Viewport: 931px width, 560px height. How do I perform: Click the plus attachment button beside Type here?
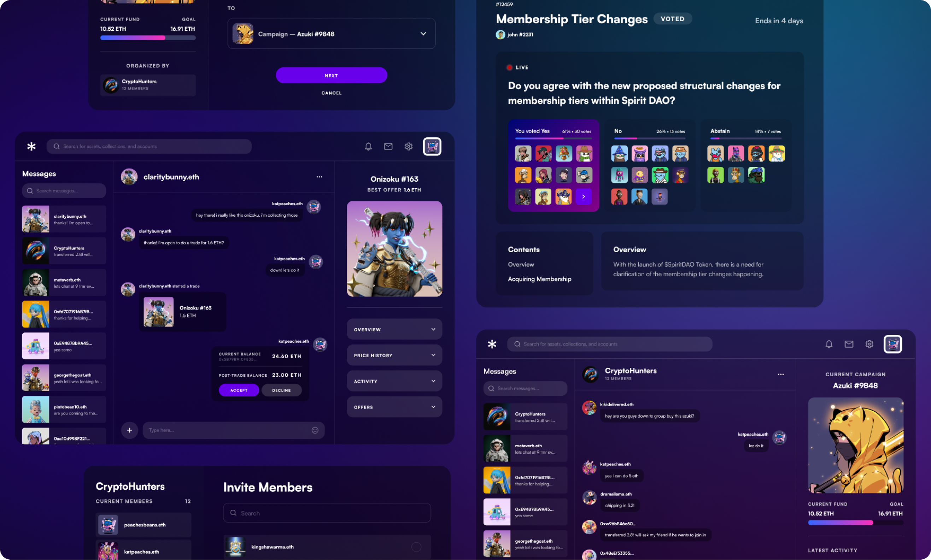tap(129, 430)
